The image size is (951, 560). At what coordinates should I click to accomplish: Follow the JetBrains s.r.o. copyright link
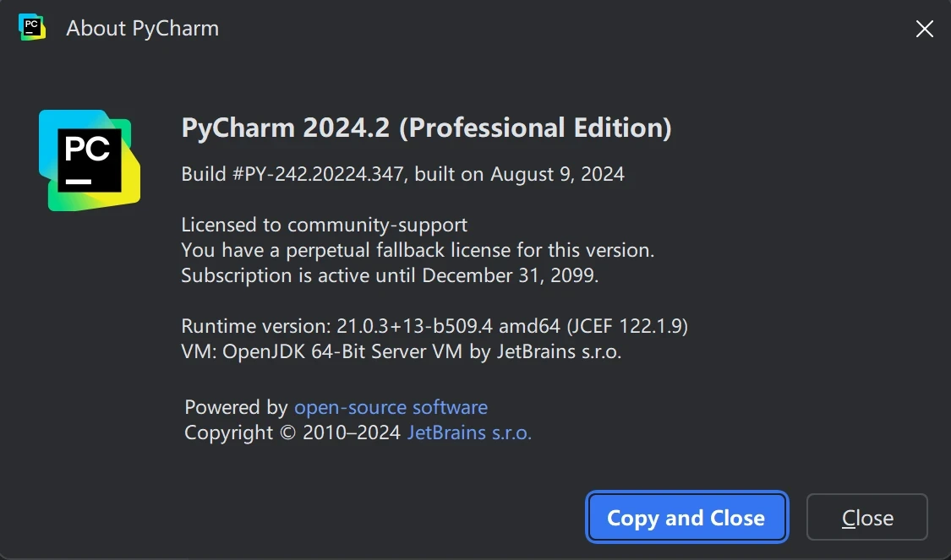469,433
